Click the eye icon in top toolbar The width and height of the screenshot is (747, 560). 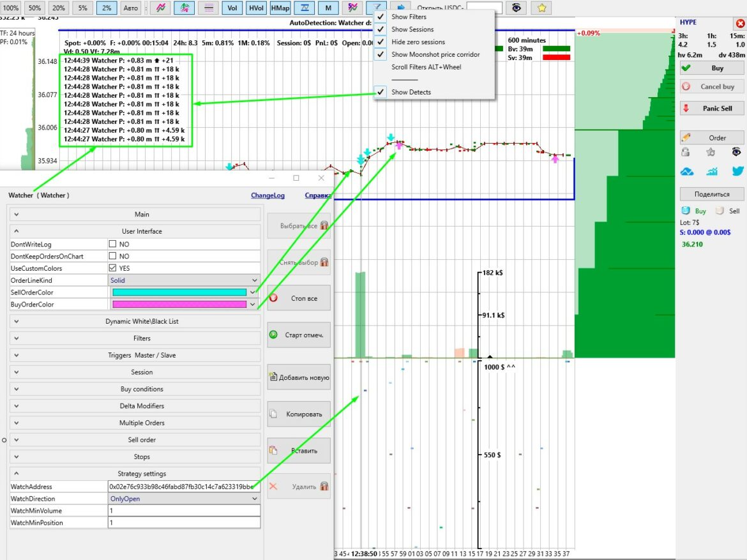coord(517,8)
